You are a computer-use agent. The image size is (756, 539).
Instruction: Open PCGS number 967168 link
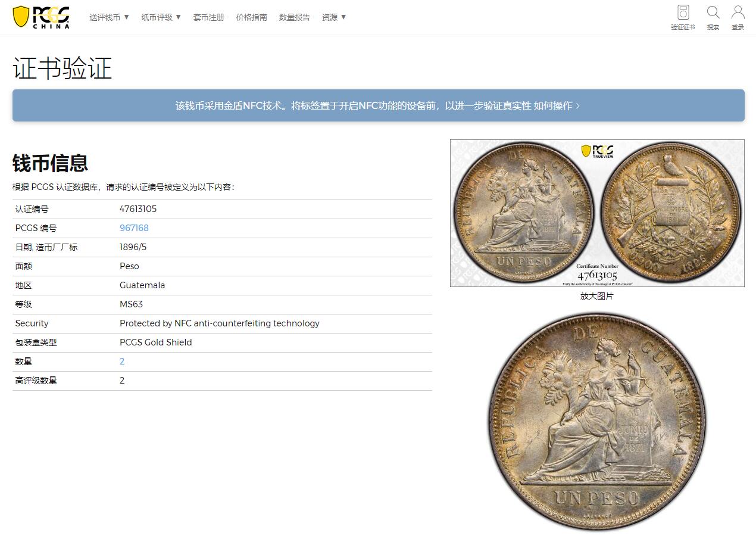134,228
